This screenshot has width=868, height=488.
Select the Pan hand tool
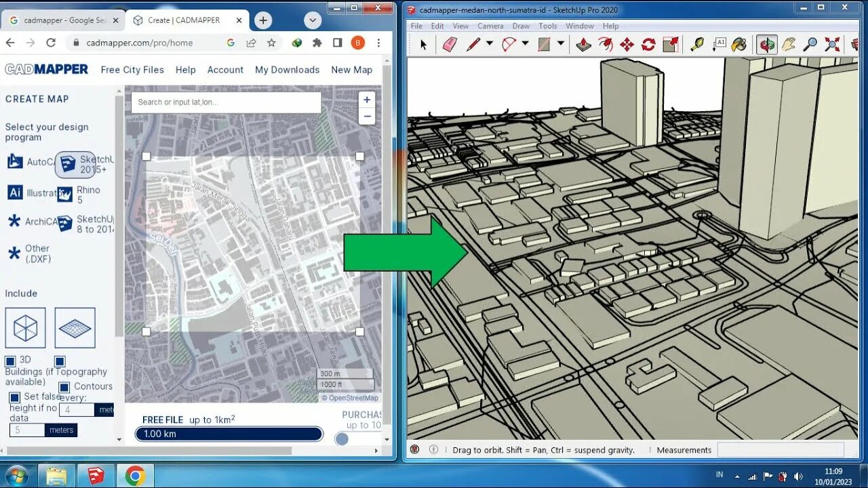coord(788,45)
